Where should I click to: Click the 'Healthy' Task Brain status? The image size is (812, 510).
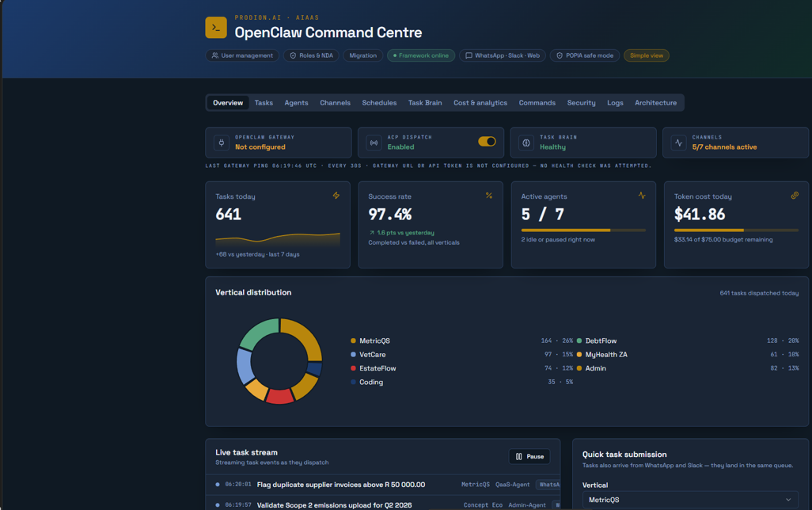[552, 147]
